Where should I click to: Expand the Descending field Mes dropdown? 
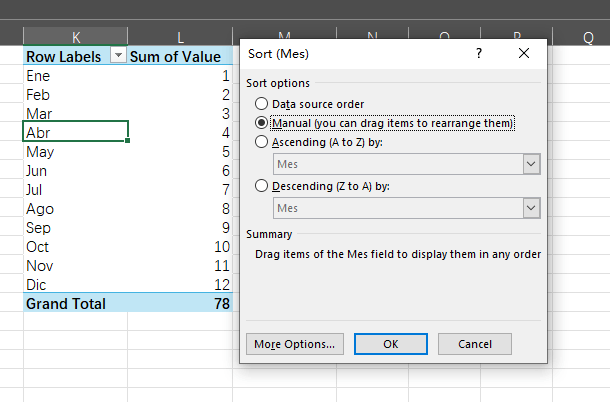pos(530,208)
